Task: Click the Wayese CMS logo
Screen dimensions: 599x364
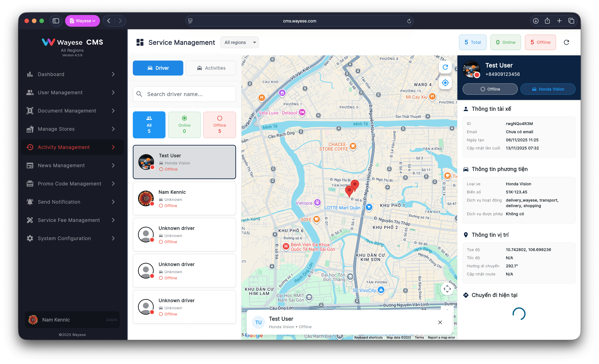Action: (x=72, y=42)
